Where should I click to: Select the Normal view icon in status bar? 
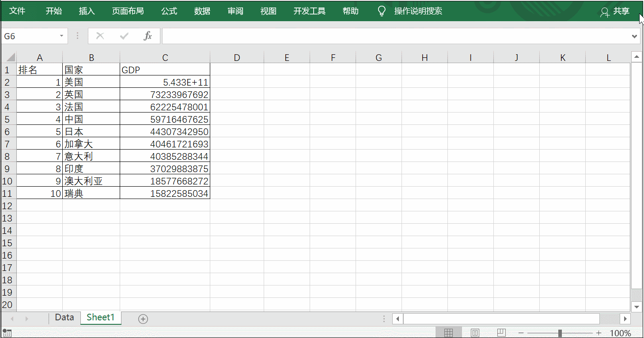(x=449, y=332)
